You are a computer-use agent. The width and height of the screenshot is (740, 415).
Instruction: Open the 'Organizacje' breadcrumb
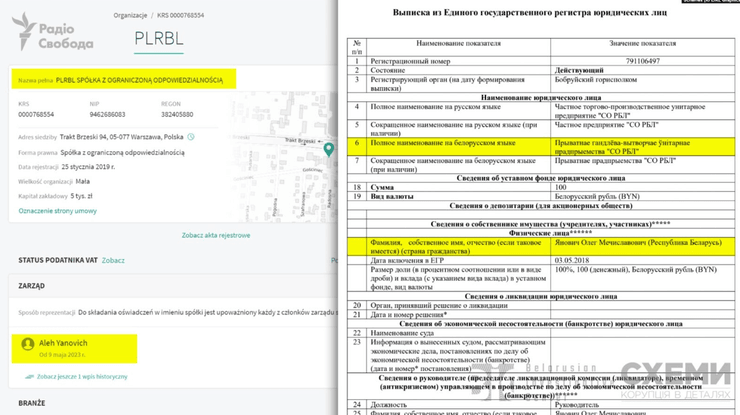pos(131,15)
